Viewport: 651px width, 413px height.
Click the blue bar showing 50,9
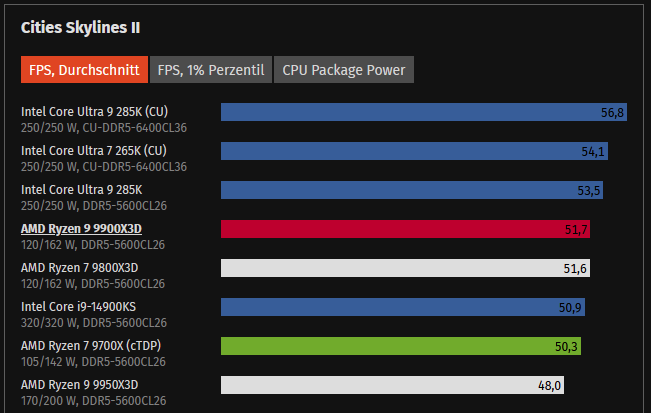(x=403, y=307)
